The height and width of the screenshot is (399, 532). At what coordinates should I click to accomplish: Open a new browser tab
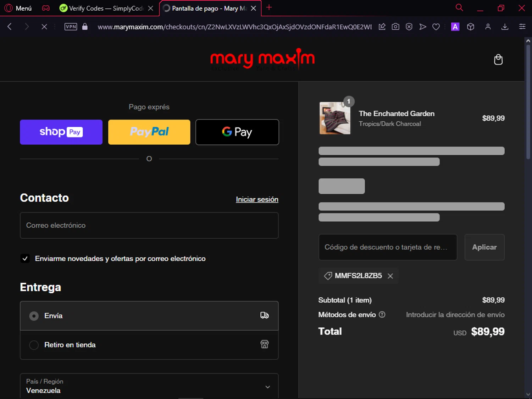[269, 7]
